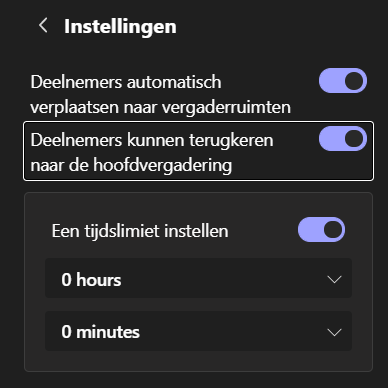The image size is (388, 388).
Task: Expand the 0 minutes dropdown
Action: 198,331
